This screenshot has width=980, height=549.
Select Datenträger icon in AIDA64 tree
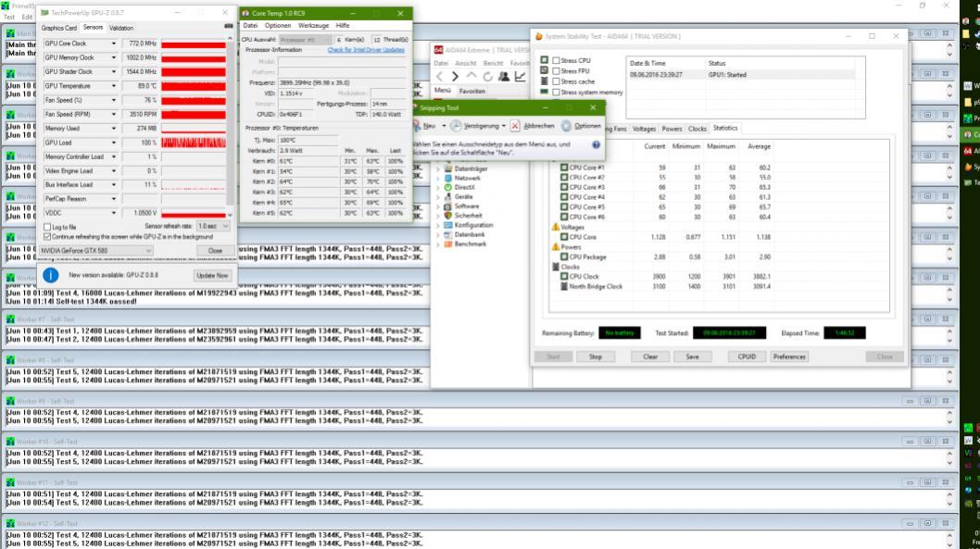point(448,168)
